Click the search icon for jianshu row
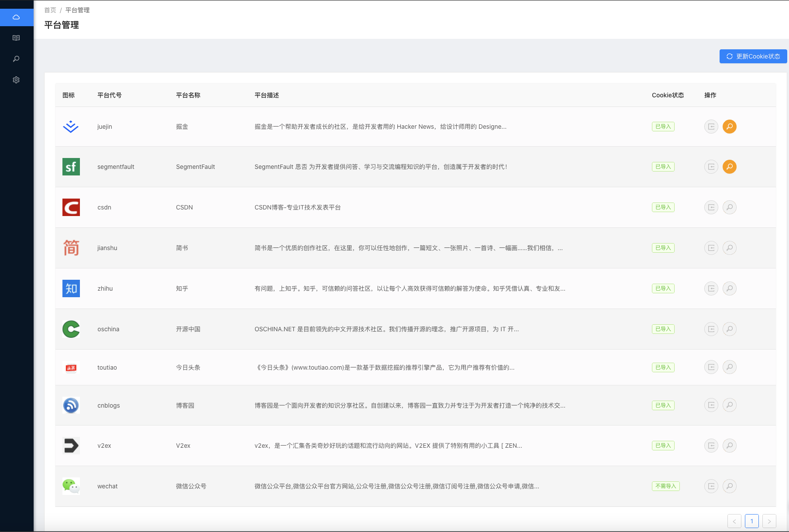 pos(730,248)
